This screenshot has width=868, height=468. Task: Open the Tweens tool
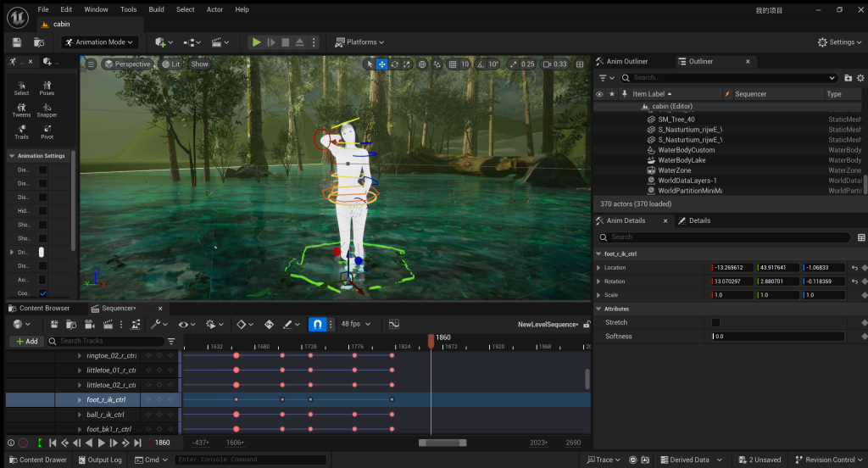tap(21, 109)
